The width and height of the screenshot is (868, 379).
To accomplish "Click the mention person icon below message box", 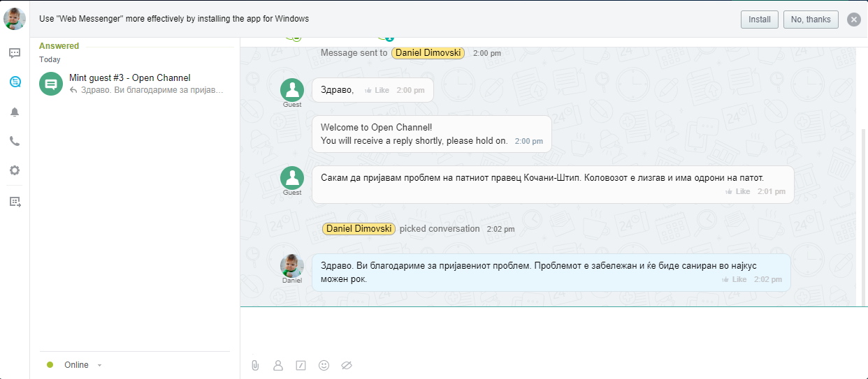I will click(278, 365).
